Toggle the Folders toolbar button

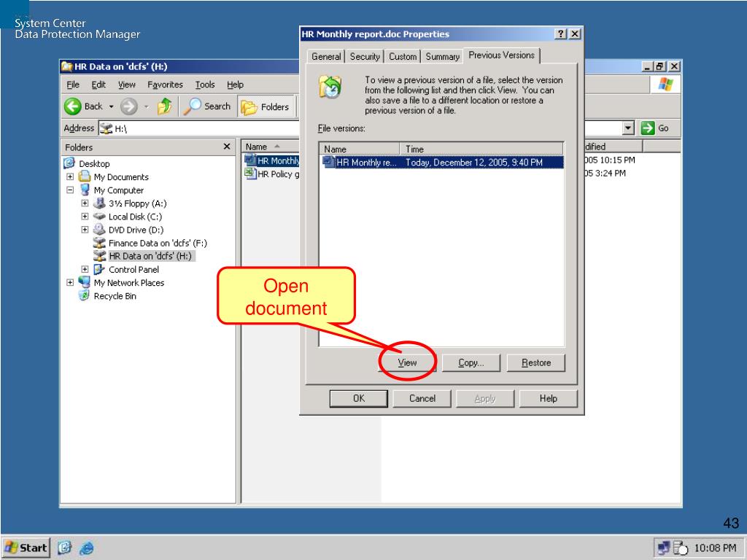pos(266,106)
